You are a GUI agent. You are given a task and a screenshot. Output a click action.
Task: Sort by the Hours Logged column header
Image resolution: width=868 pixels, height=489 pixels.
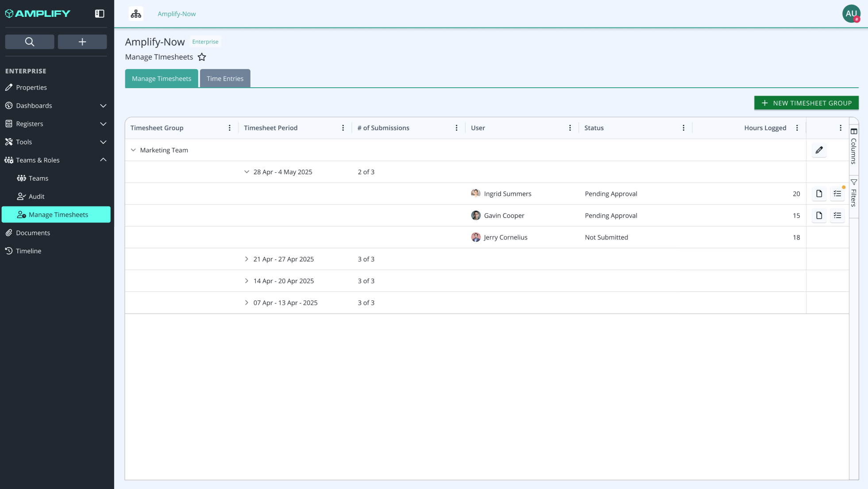(765, 128)
